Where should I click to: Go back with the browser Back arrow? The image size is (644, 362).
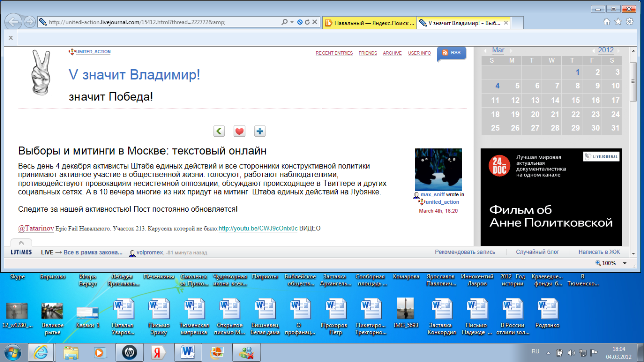tap(14, 22)
